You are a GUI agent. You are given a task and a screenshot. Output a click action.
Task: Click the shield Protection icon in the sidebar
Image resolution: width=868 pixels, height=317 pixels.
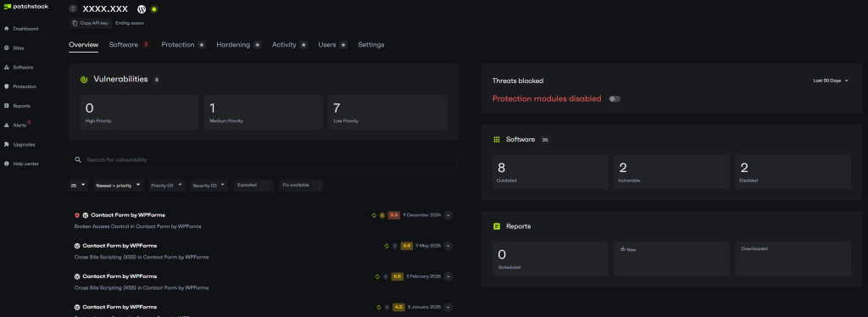point(7,86)
